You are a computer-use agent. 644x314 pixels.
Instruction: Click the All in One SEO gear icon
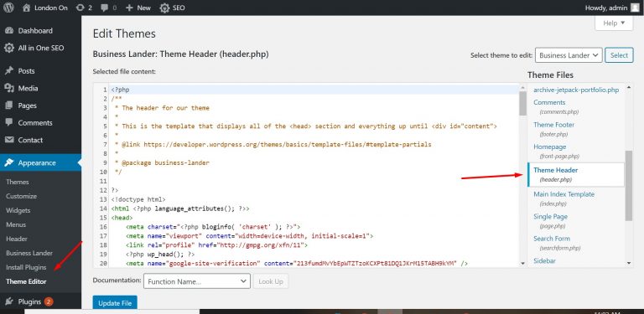(x=9, y=48)
